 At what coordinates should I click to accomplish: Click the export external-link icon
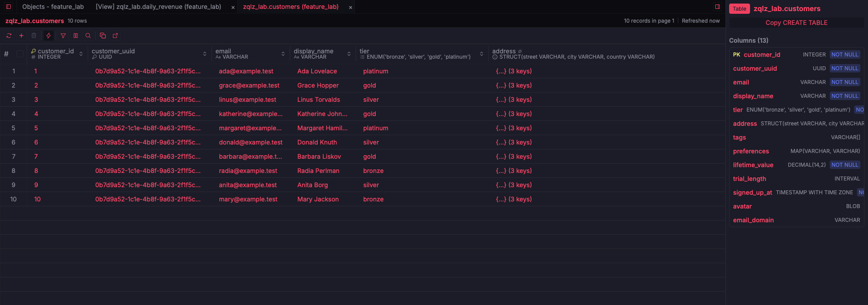(115, 36)
